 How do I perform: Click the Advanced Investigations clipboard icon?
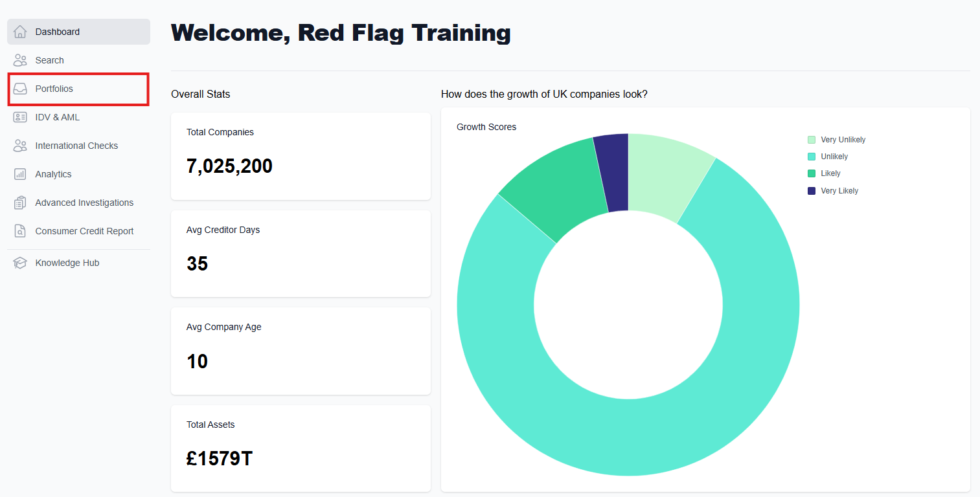tap(20, 203)
